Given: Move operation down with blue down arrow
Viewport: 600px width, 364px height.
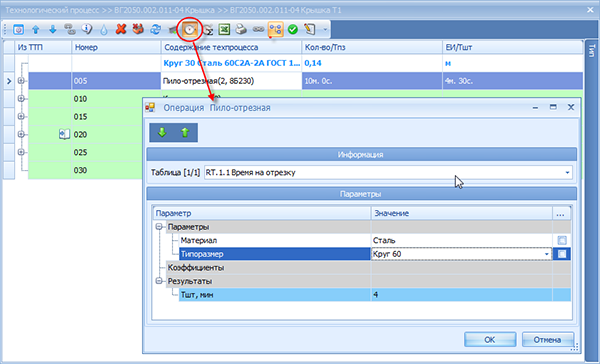Looking at the screenshot, I should coord(53,29).
